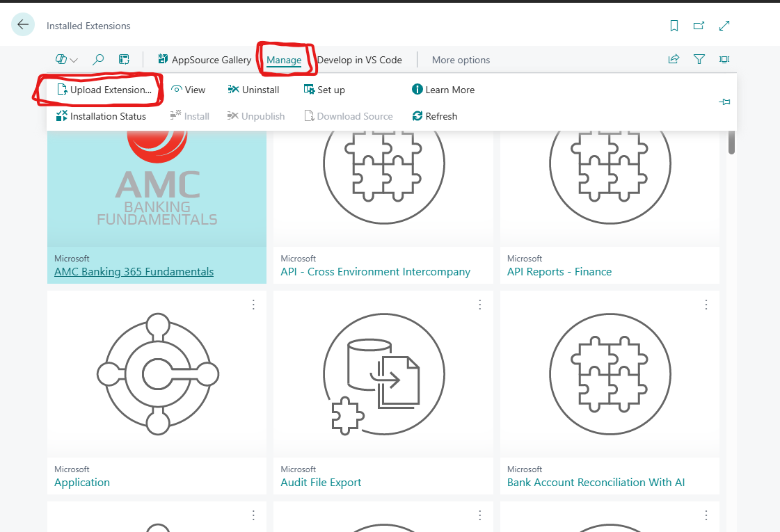Refresh the extensions list

(x=435, y=116)
